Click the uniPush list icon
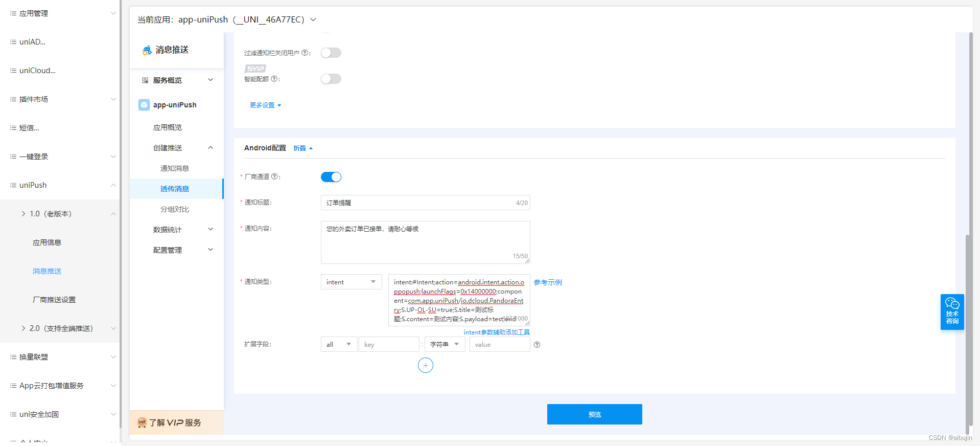The width and height of the screenshot is (980, 446). pos(13,185)
